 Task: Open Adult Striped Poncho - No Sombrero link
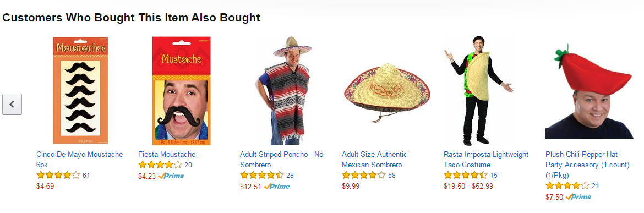(x=281, y=160)
